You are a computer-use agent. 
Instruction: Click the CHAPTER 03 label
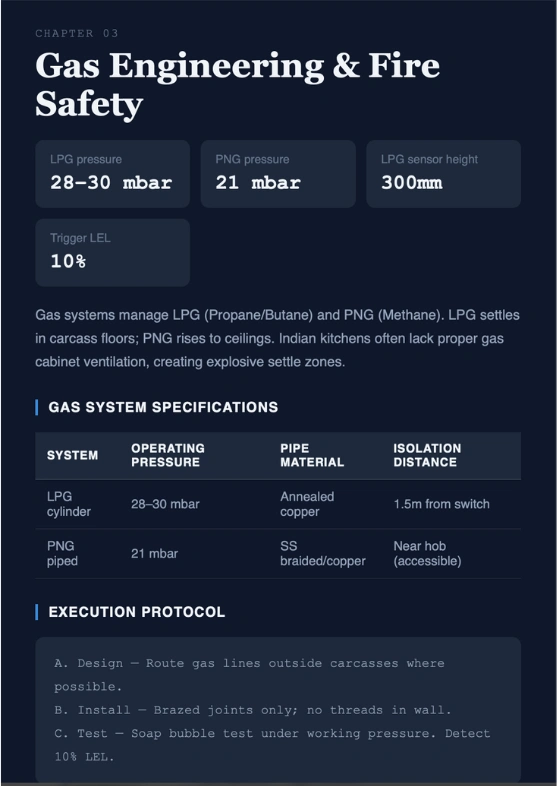[77, 34]
